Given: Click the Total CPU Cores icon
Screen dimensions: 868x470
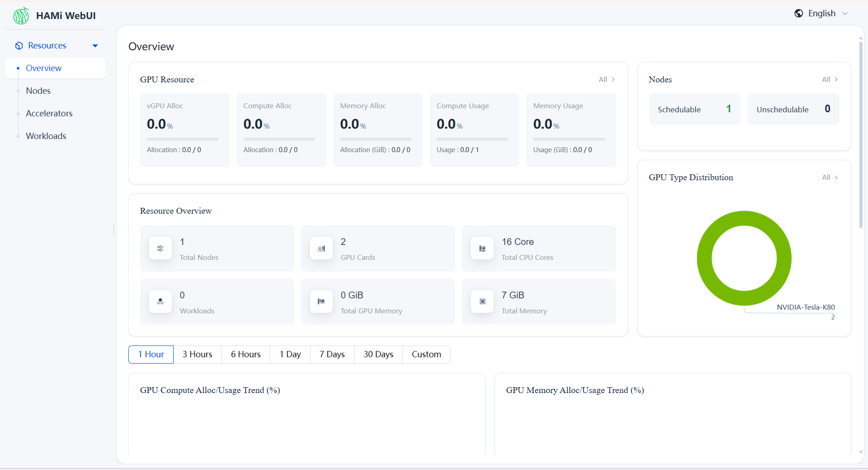Looking at the screenshot, I should pos(482,249).
